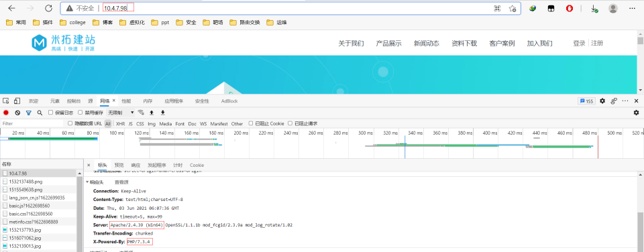Open network conditions wifi icon
The height and width of the screenshot is (252, 644).
tap(141, 113)
